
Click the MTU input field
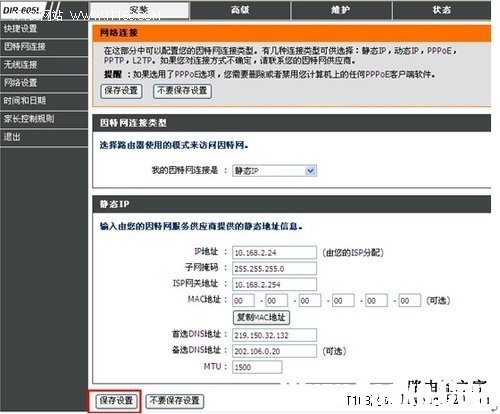(257, 367)
